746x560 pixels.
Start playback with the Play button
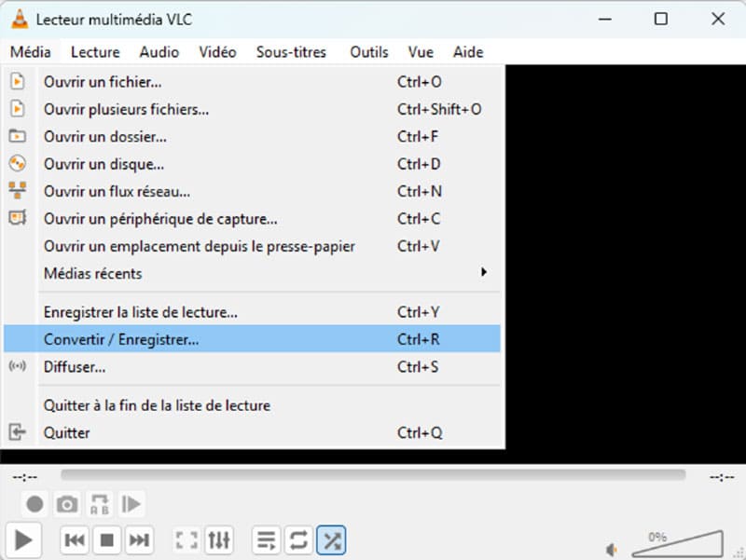pyautogui.click(x=22, y=540)
